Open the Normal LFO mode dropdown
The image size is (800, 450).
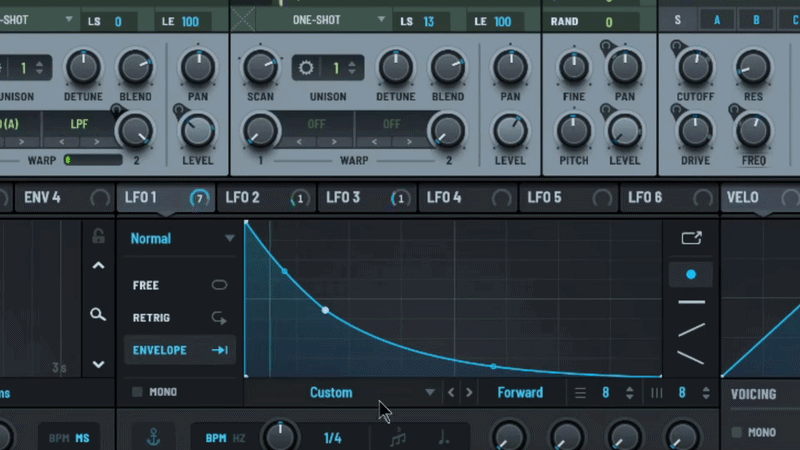182,238
